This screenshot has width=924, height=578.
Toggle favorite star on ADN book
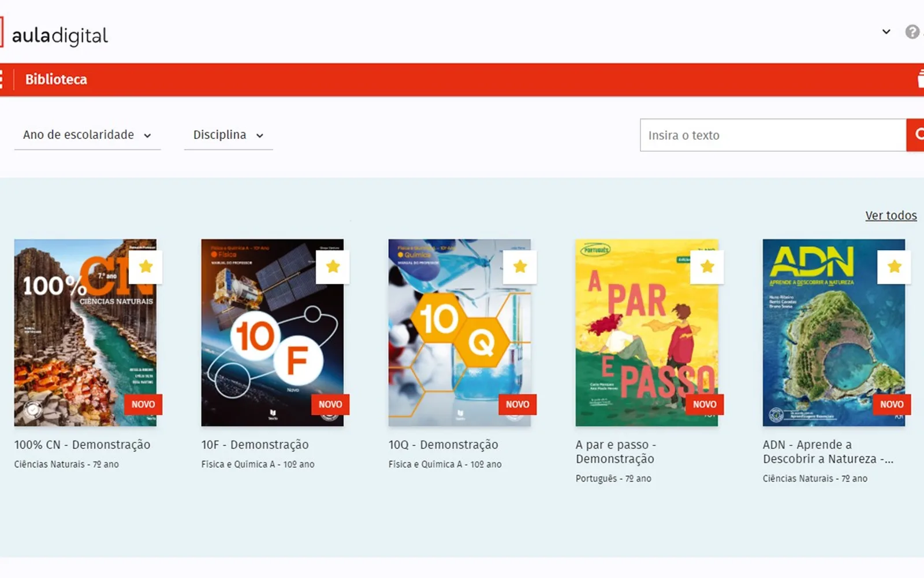pos(894,266)
